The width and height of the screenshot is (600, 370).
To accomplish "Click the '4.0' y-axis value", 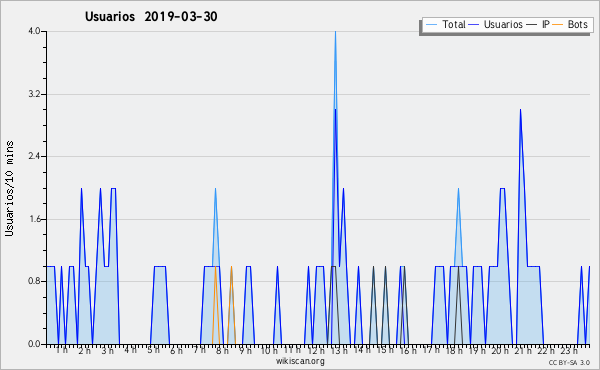I will 34,31.
